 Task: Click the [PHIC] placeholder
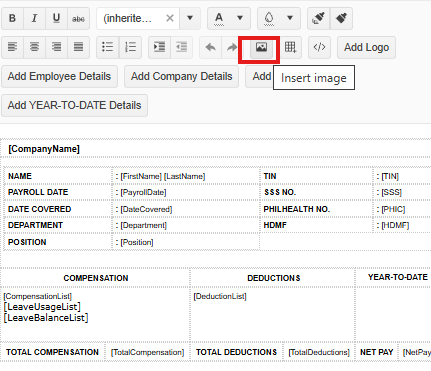pos(393,209)
